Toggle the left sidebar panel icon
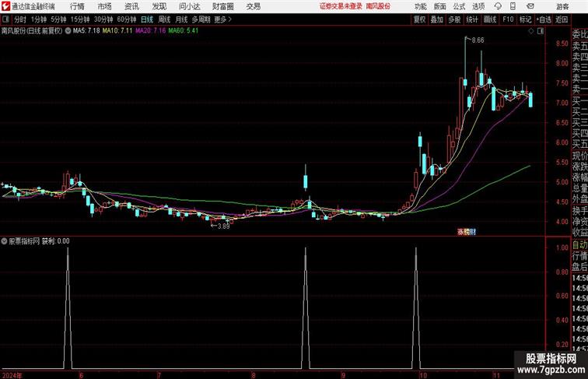The width and height of the screenshot is (588, 379). click(5, 19)
